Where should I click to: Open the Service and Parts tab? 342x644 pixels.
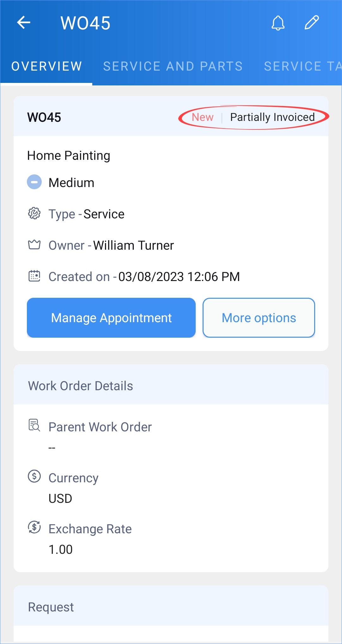(173, 66)
